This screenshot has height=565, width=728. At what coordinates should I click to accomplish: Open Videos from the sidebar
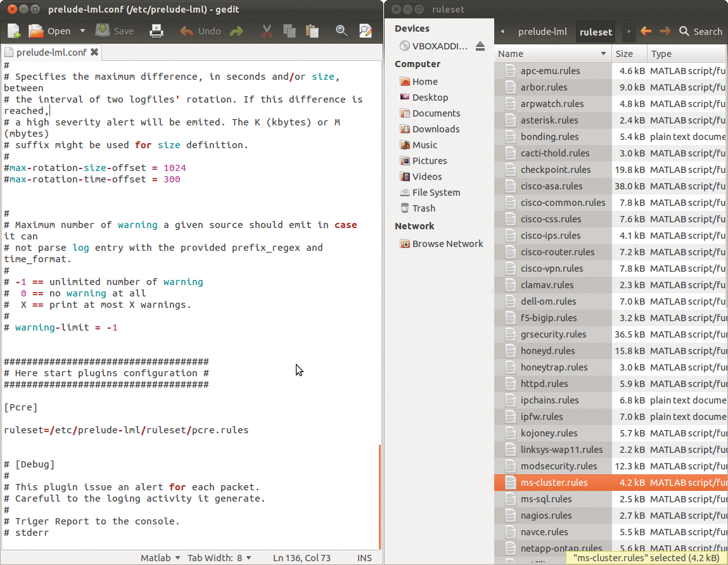[421, 177]
